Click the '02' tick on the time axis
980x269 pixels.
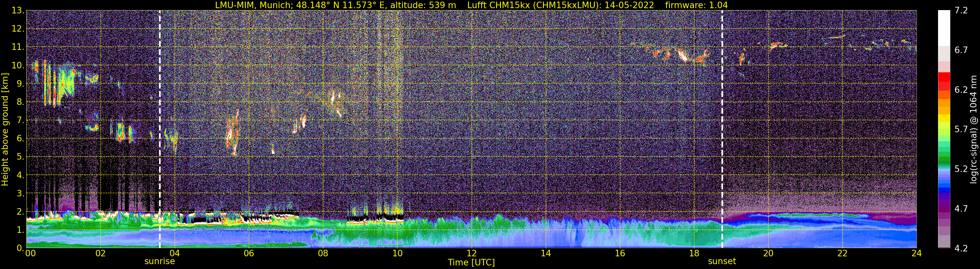tap(101, 253)
